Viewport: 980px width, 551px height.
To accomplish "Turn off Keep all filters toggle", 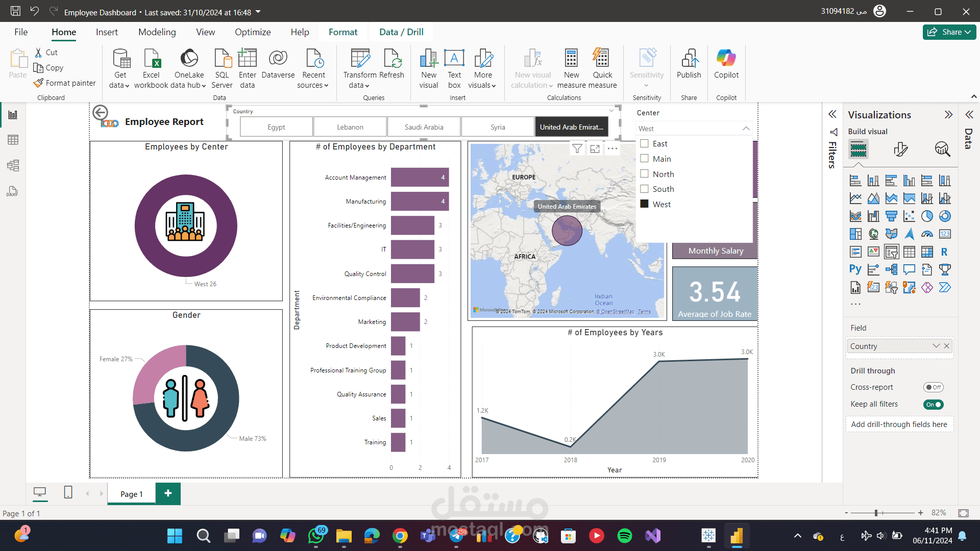I will 933,405.
